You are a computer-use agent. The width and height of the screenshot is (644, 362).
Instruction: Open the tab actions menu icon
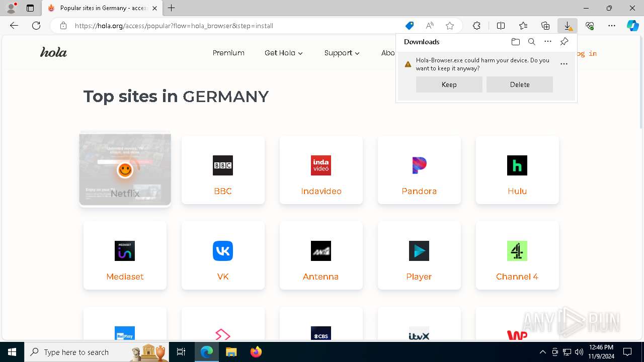[30, 8]
